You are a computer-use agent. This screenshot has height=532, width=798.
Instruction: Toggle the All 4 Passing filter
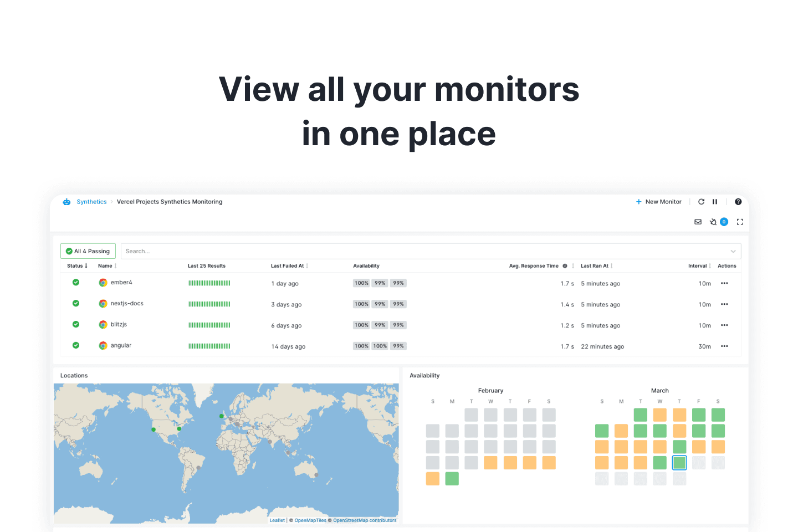[88, 251]
